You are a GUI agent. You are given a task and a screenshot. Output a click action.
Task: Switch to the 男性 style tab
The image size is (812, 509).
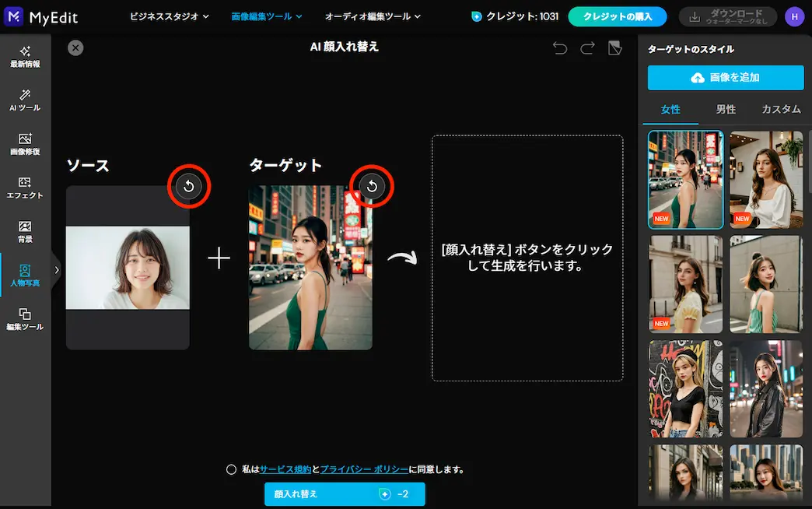pyautogui.click(x=725, y=109)
